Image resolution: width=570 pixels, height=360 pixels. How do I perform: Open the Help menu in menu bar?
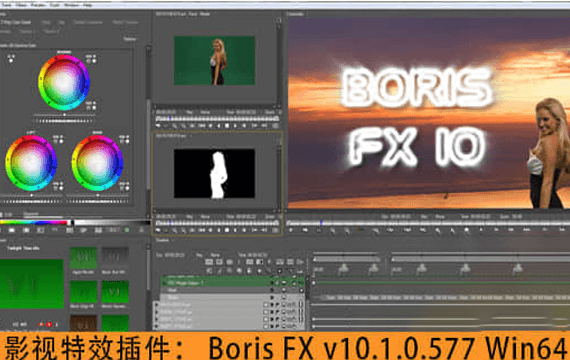coord(87,5)
